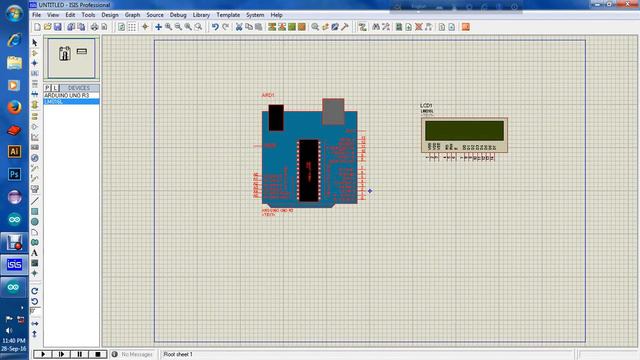This screenshot has height=360, width=640.
Task: Click the L library manage button
Action: (x=55, y=88)
